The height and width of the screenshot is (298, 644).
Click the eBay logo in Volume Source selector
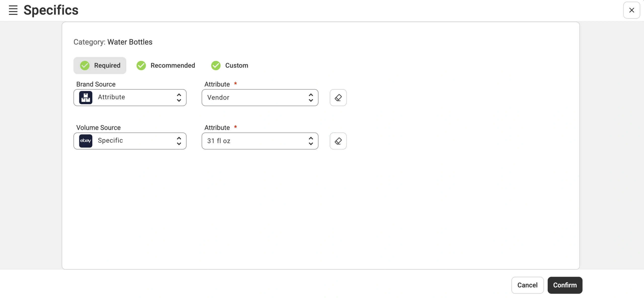86,141
